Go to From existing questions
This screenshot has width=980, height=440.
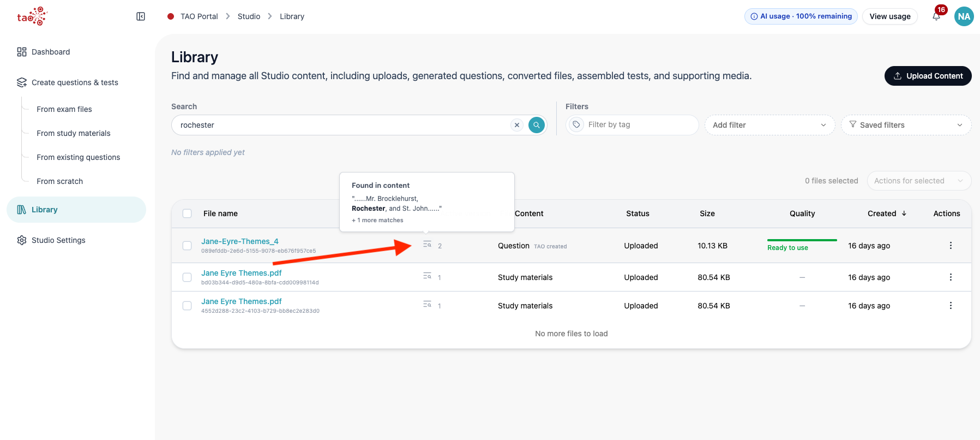coord(79,157)
